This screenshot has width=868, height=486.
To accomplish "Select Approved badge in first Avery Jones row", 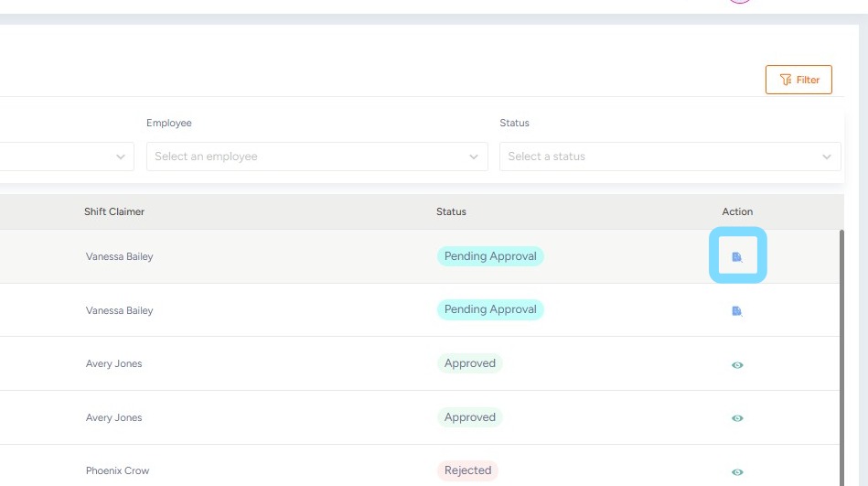I will coord(470,363).
